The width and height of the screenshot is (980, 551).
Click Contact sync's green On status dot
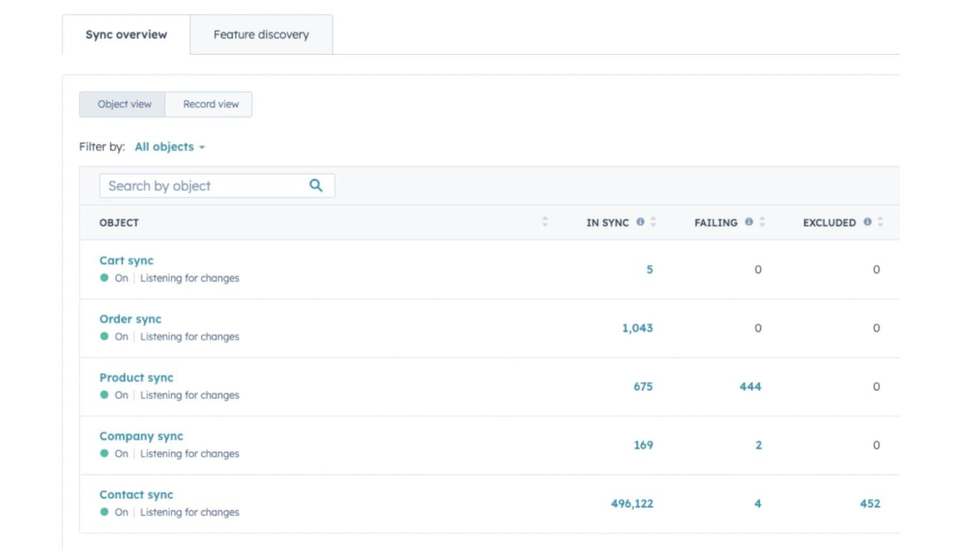tap(104, 512)
